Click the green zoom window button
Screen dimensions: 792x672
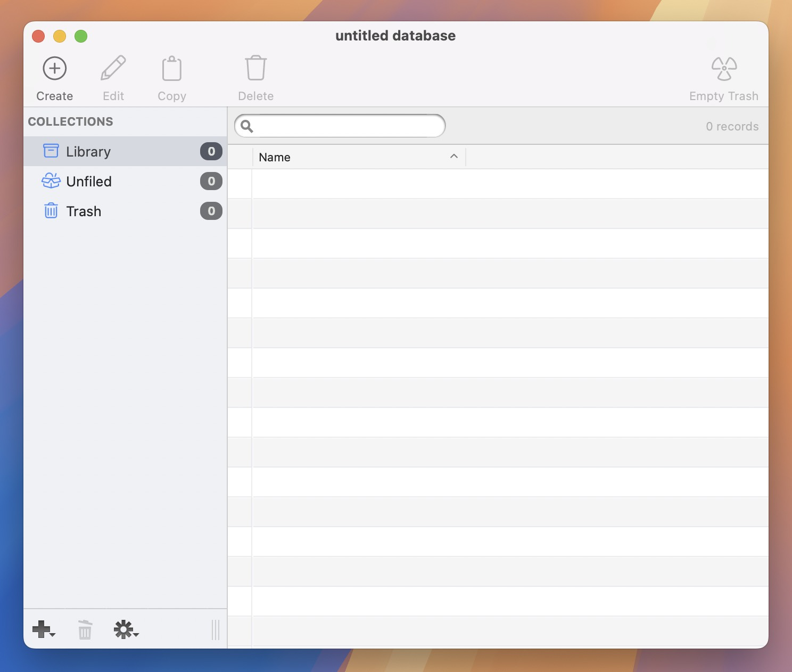pyautogui.click(x=81, y=36)
